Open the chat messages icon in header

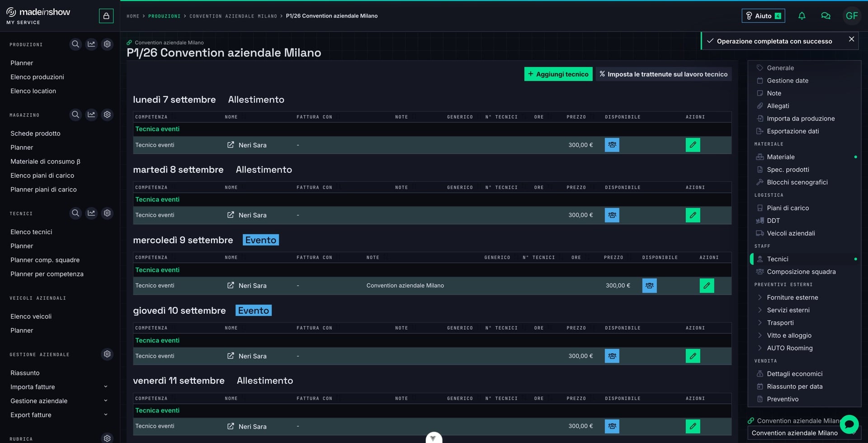826,16
